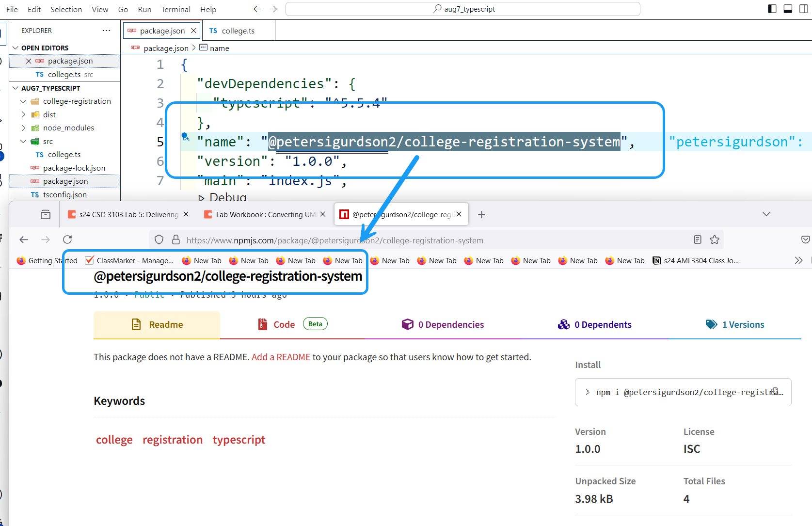Show more bookmarks chevron
This screenshot has width=812, height=526.
tap(798, 260)
